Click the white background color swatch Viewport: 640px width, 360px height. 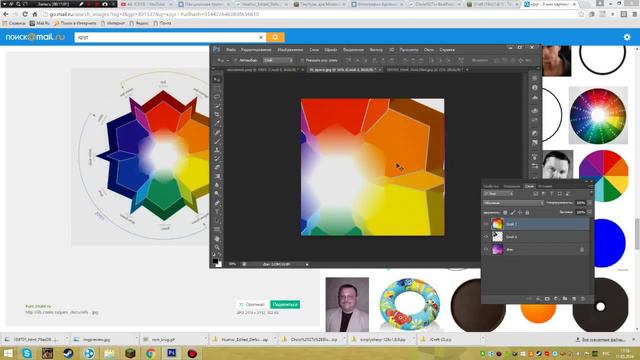tap(219, 264)
